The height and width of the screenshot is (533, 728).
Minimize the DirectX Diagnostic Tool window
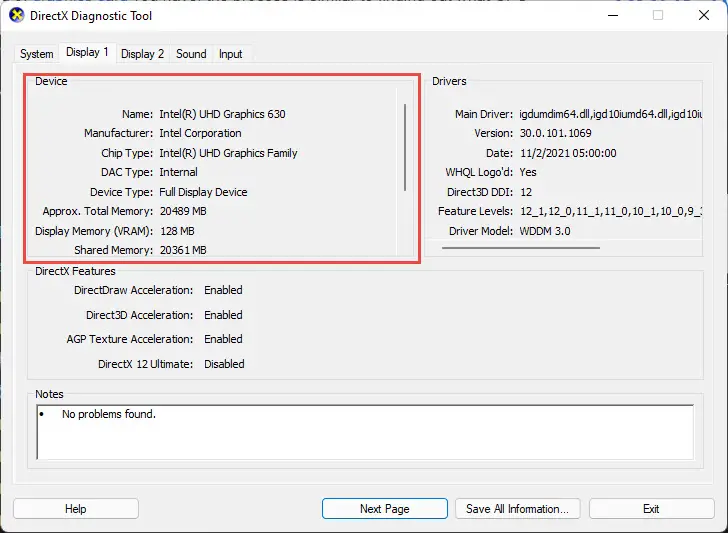pyautogui.click(x=613, y=15)
